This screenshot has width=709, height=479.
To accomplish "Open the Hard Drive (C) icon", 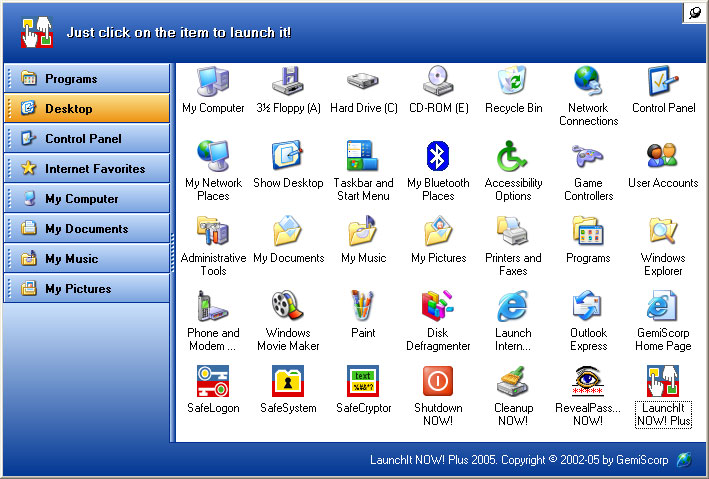I will click(363, 81).
